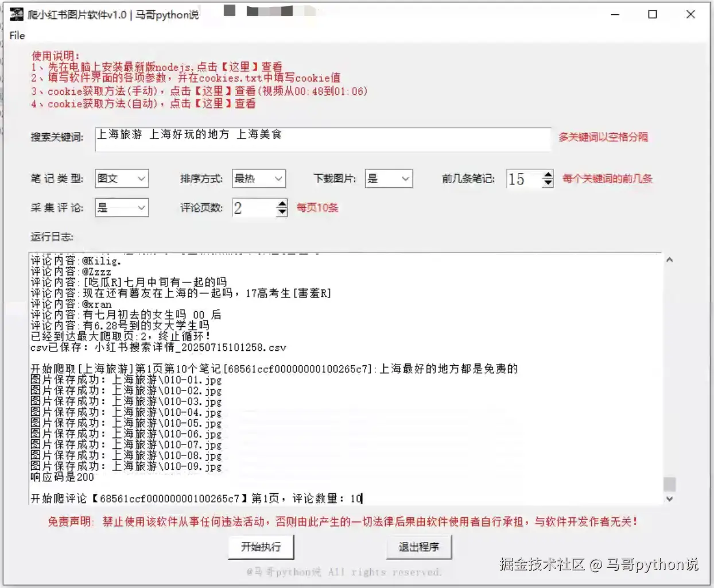Decrease 评论页数 value with the down arrow
Screen dimensions: 714x588
pos(281,212)
